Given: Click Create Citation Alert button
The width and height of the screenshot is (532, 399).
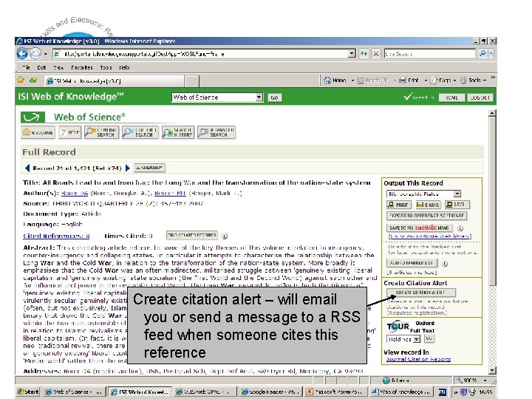Looking at the screenshot, I should tap(420, 293).
